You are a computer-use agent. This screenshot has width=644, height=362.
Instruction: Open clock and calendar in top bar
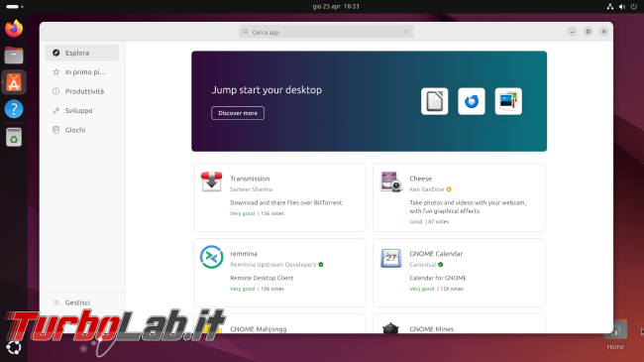336,6
